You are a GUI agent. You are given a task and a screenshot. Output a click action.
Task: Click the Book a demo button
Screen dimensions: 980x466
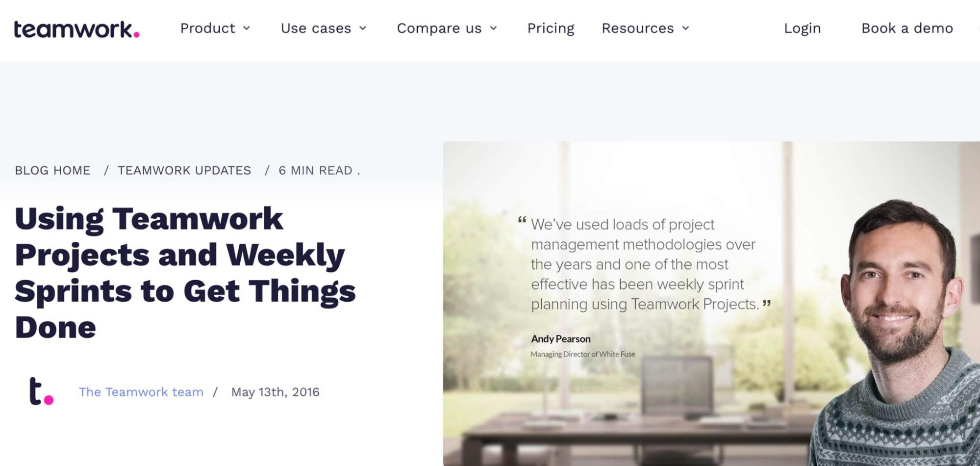pyautogui.click(x=906, y=28)
